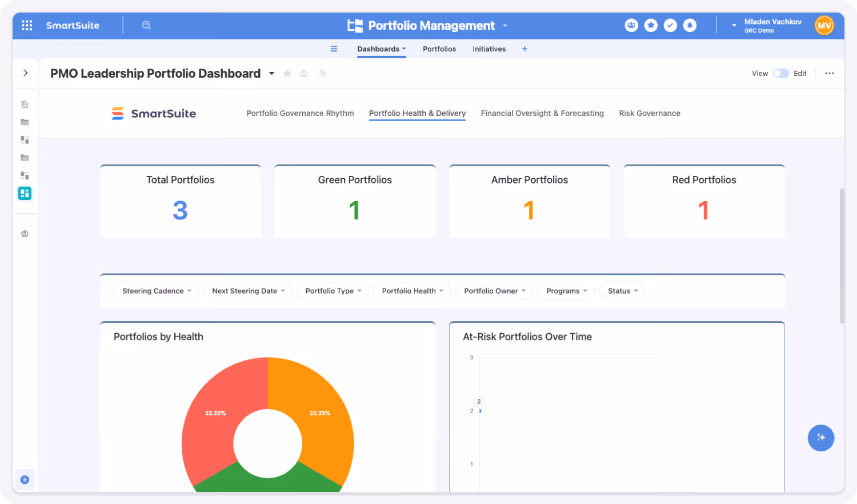Open the Steering Cadence filter dropdown
Viewport: 857px width, 504px height.
click(x=156, y=291)
